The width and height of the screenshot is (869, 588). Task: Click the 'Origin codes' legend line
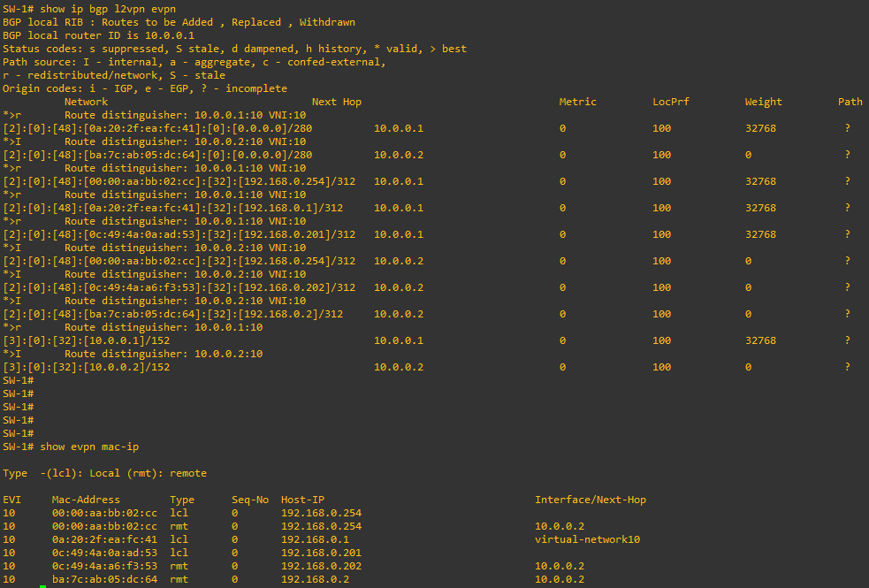(x=145, y=88)
